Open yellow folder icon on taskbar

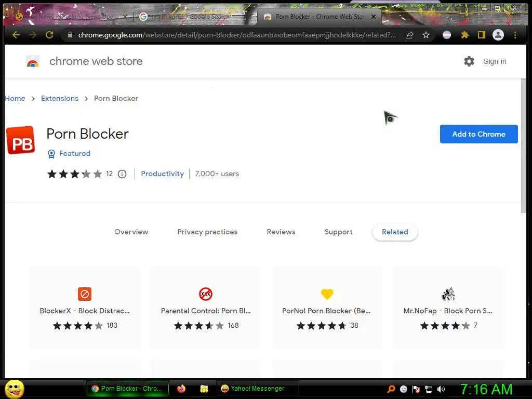(204, 389)
